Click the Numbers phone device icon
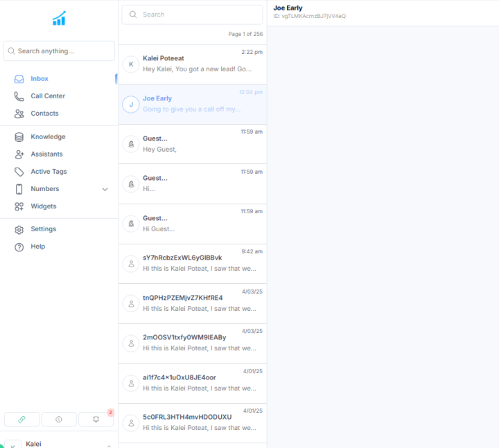The width and height of the screenshot is (499, 448). tap(19, 189)
